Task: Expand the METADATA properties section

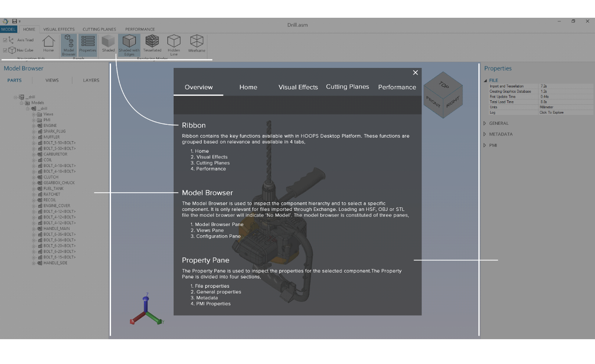Action: pos(485,134)
